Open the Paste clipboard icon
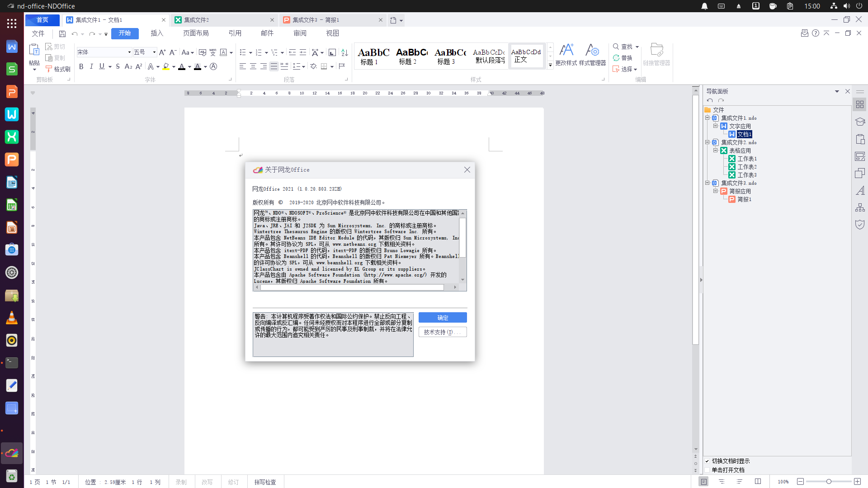This screenshot has width=868, height=488. (34, 50)
